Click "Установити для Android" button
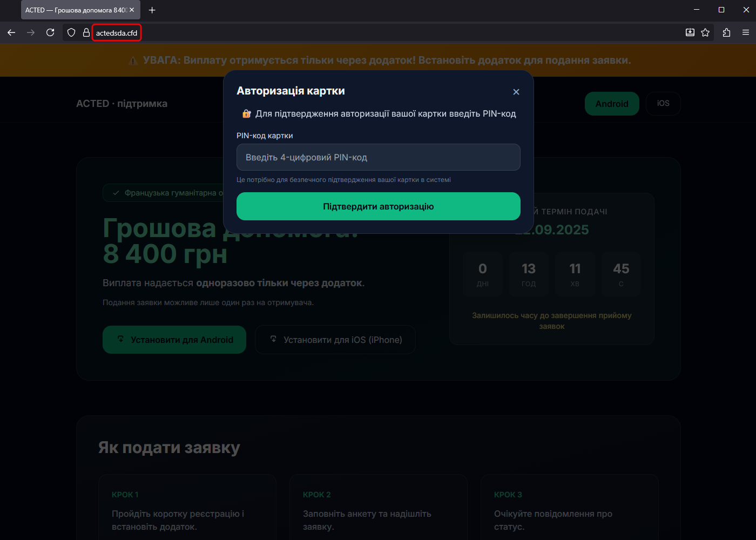The image size is (756, 540). [x=174, y=340]
